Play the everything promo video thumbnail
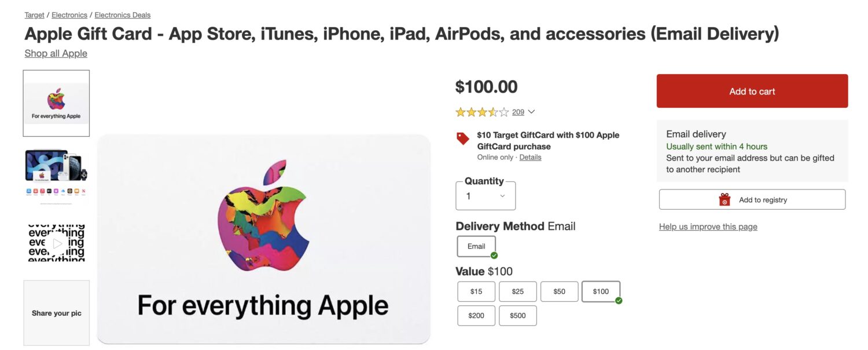 56,243
